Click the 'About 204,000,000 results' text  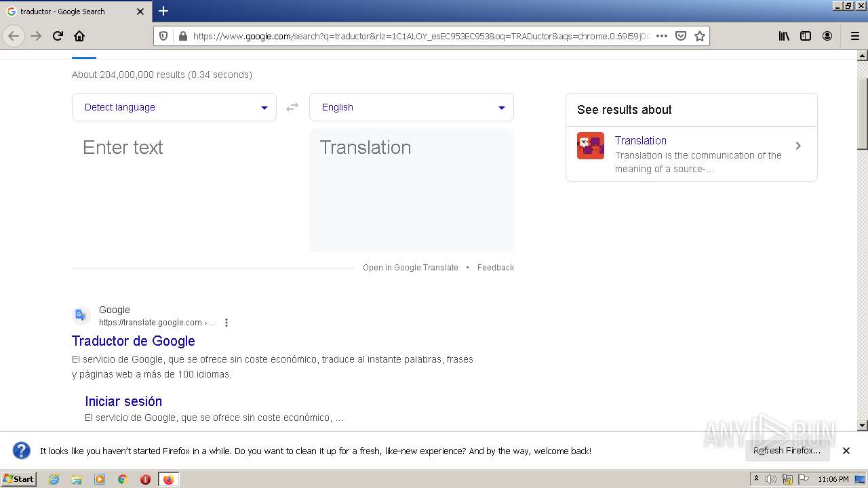tap(162, 75)
